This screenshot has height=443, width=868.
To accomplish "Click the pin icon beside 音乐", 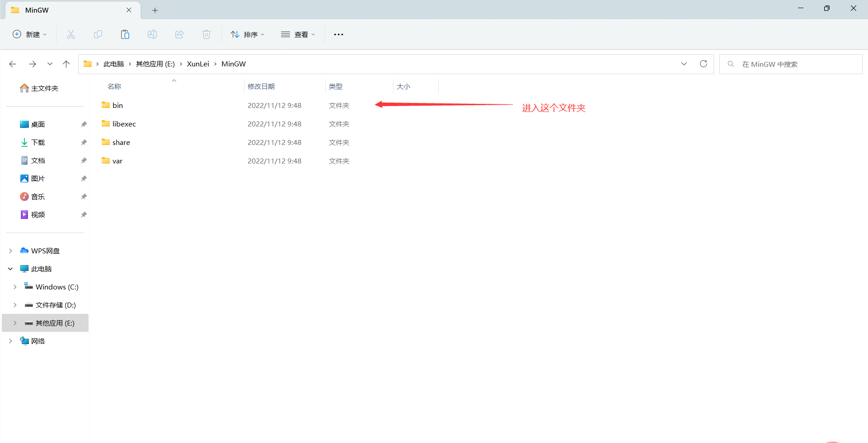I will [84, 196].
